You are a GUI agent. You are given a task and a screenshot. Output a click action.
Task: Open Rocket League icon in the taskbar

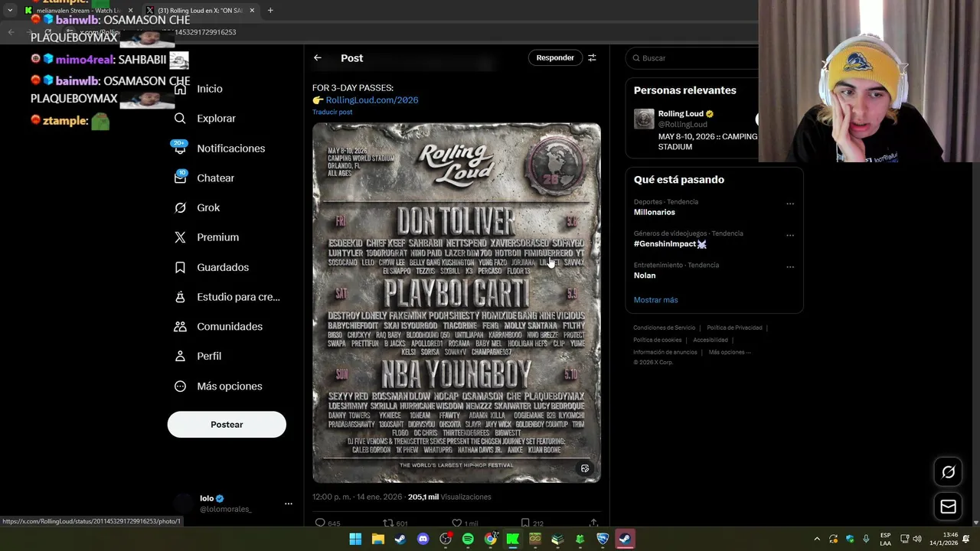603,540
